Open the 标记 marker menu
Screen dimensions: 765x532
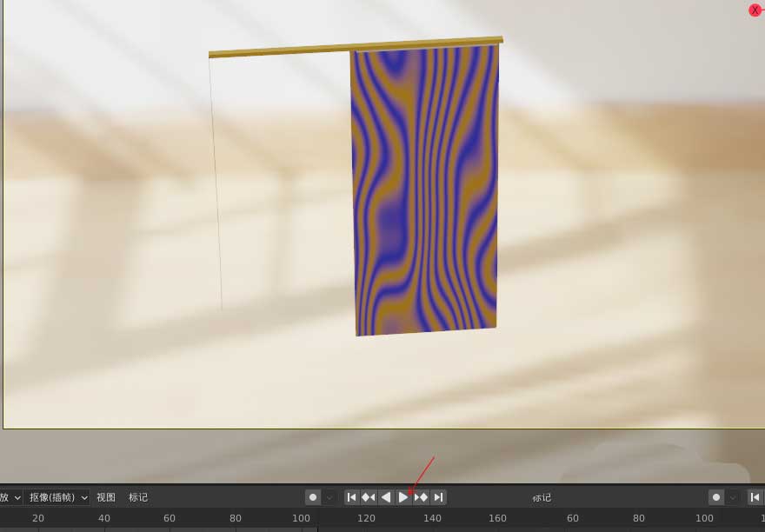137,496
